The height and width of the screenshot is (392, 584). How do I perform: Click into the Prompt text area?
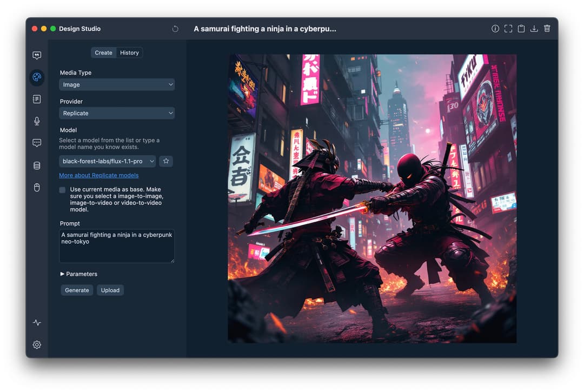click(x=117, y=246)
